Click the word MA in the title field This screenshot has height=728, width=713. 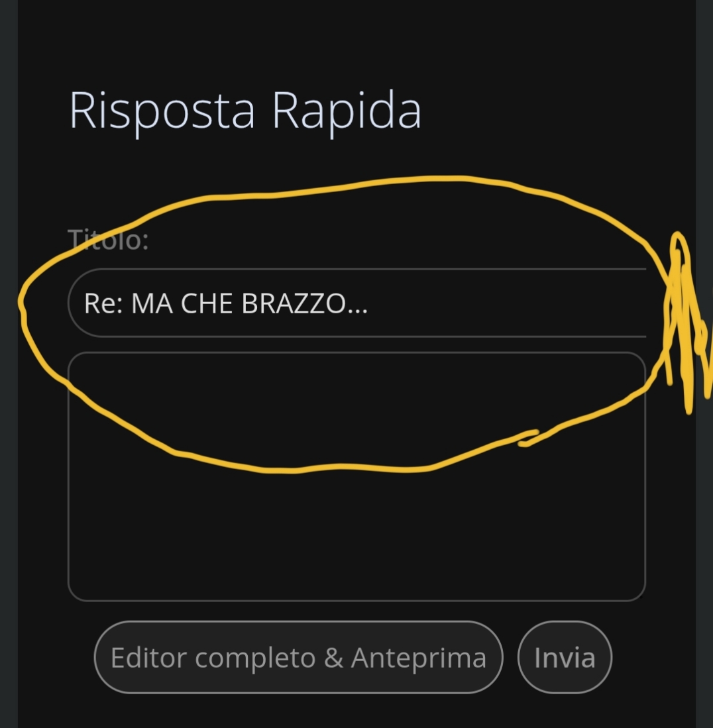coord(152,303)
